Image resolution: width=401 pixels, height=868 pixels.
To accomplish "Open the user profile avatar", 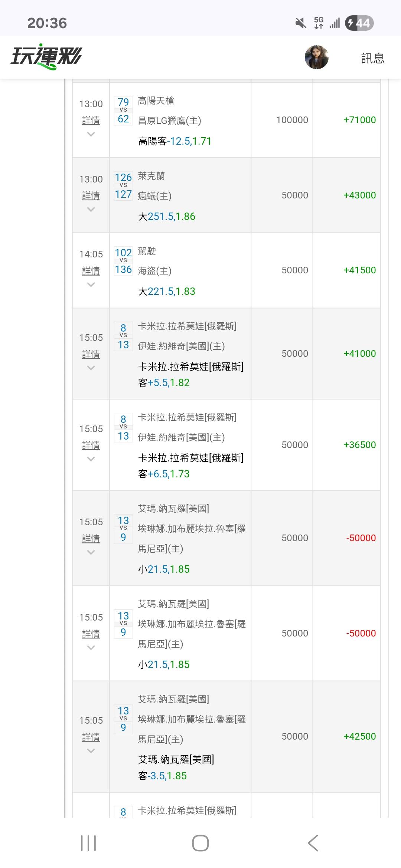I will coord(316,57).
